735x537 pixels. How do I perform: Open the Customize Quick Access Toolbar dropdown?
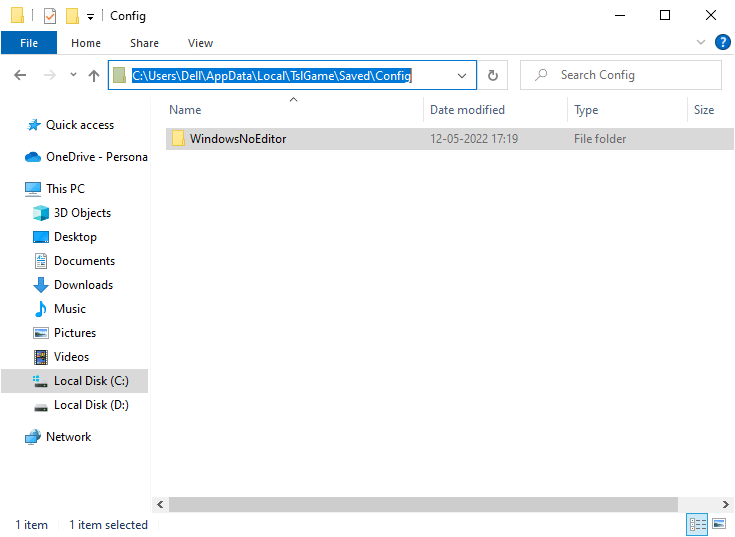pos(90,17)
